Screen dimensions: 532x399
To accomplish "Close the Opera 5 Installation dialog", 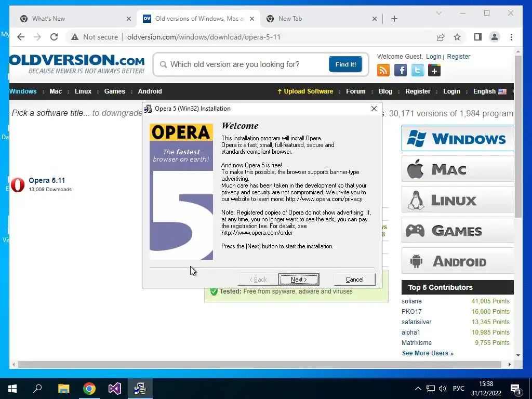I will 374,109.
